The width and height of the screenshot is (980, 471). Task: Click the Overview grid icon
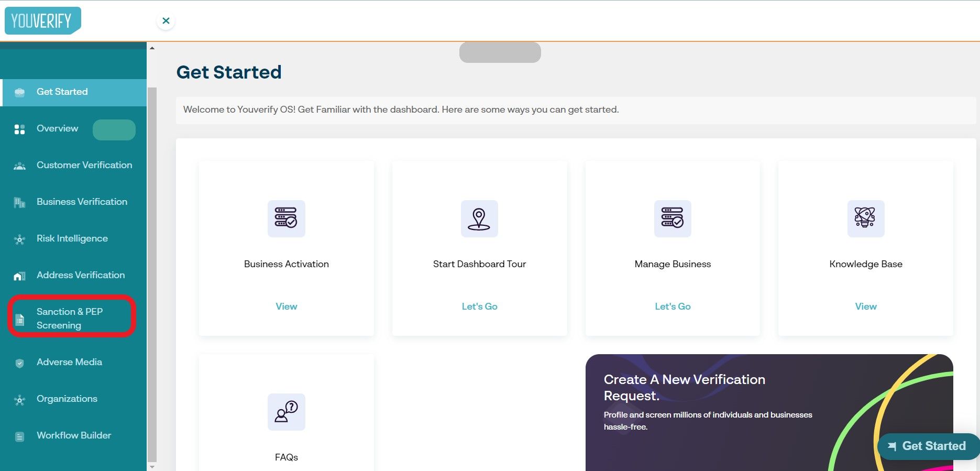[20, 129]
